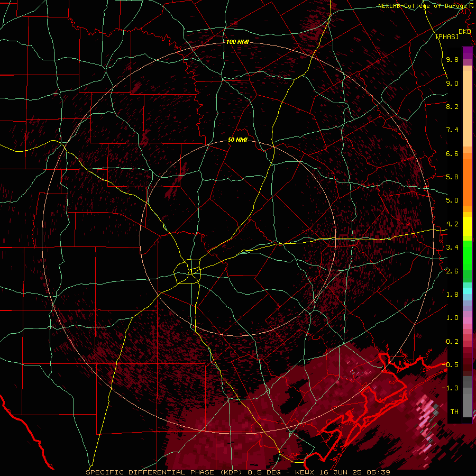The image size is (476, 476).
Task: Select the 7.4 scale value
Action: click(452, 130)
